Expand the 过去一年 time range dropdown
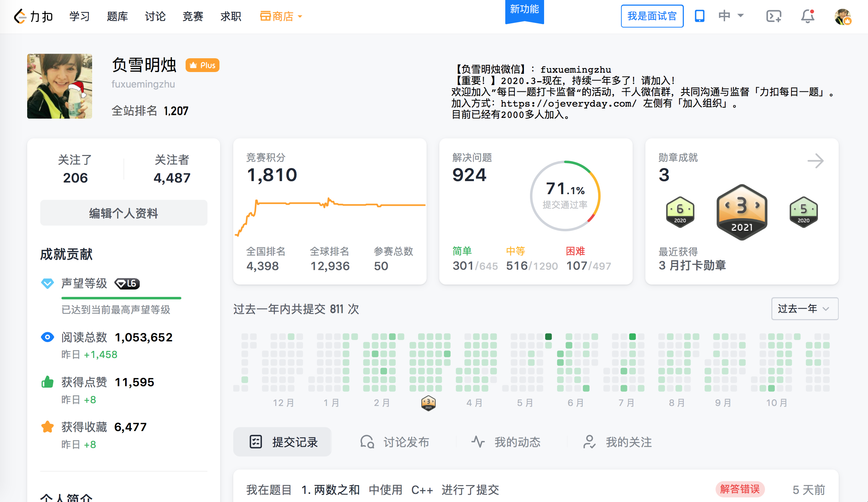This screenshot has height=502, width=868. pyautogui.click(x=804, y=309)
